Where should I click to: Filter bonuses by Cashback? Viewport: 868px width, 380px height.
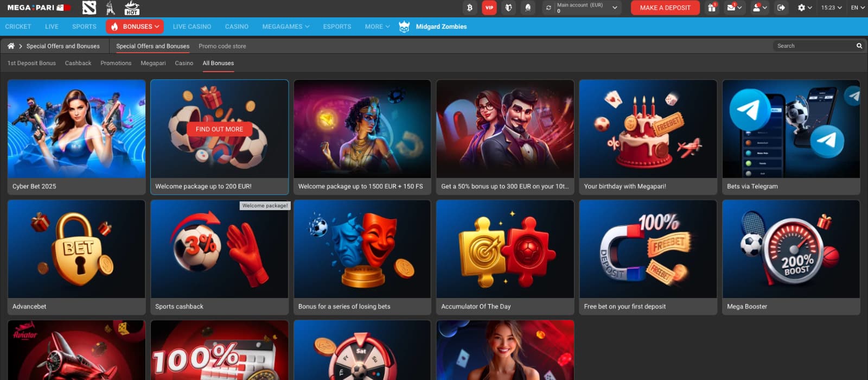pos(78,64)
